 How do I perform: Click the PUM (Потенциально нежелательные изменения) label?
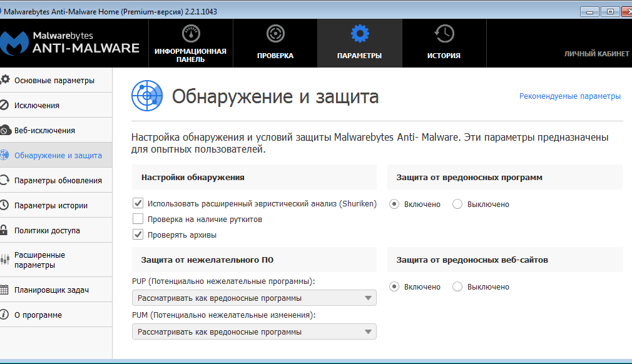click(223, 315)
